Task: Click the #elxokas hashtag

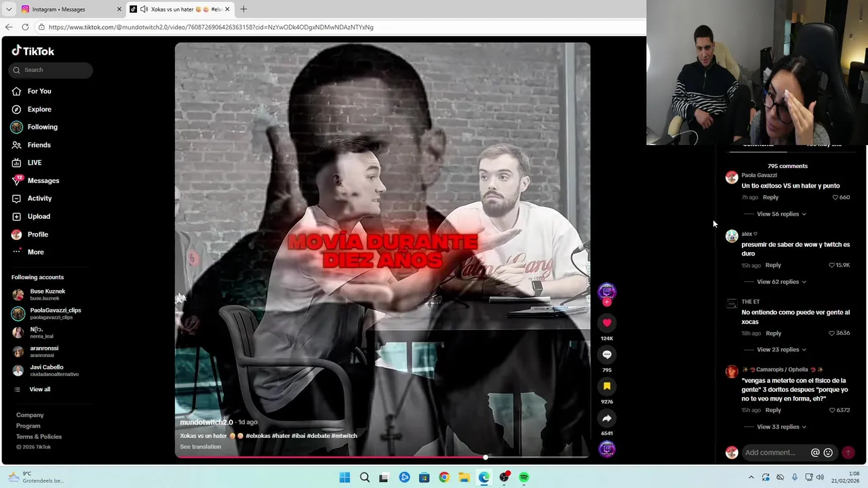Action: tap(258, 436)
